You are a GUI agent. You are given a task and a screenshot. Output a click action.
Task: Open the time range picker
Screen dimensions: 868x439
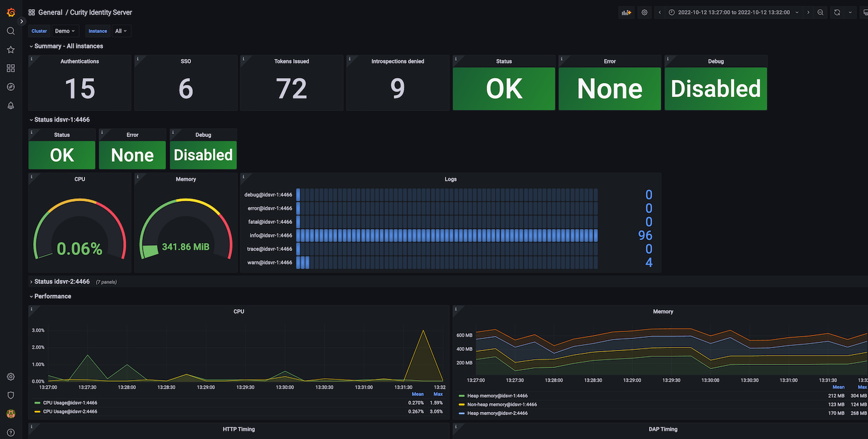pyautogui.click(x=734, y=12)
